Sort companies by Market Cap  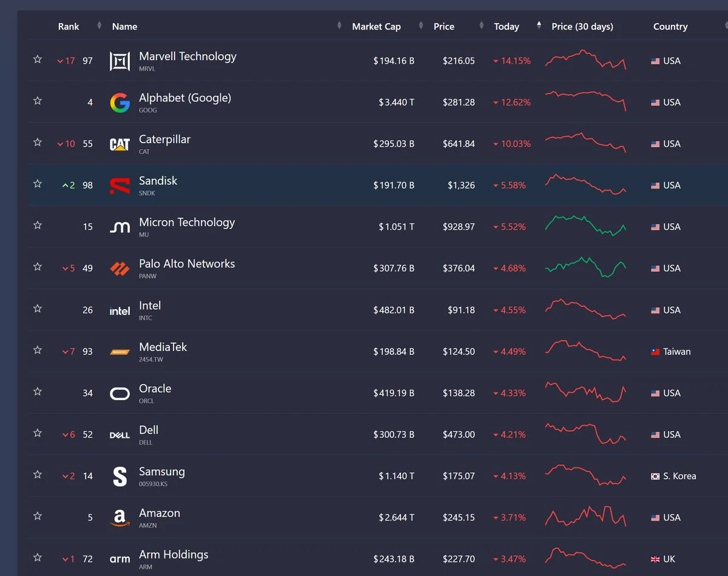pyautogui.click(x=376, y=27)
